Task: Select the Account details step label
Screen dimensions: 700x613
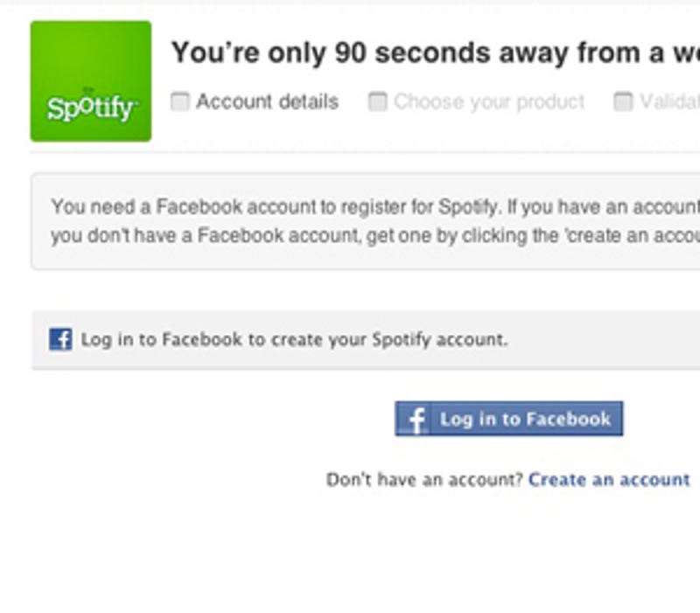Action: (268, 101)
